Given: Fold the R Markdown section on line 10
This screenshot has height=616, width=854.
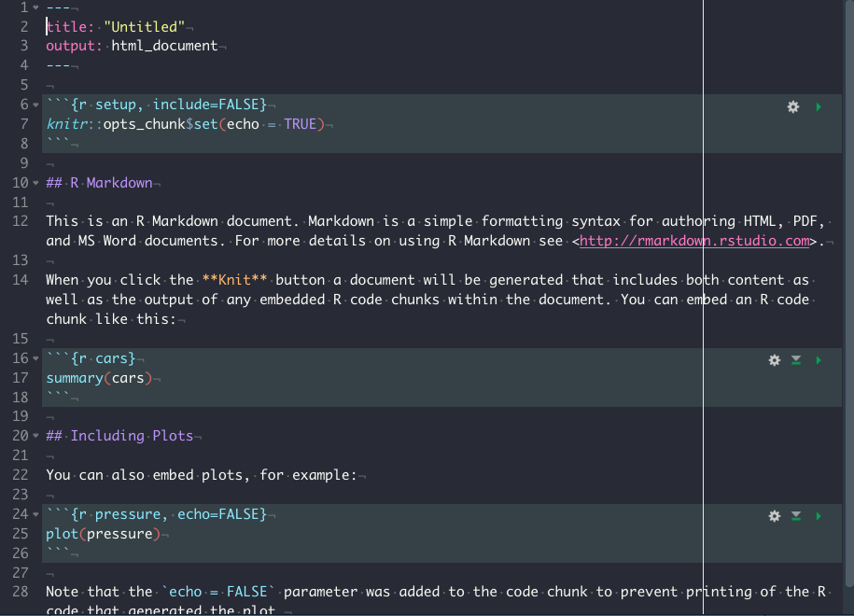Looking at the screenshot, I should (35, 183).
